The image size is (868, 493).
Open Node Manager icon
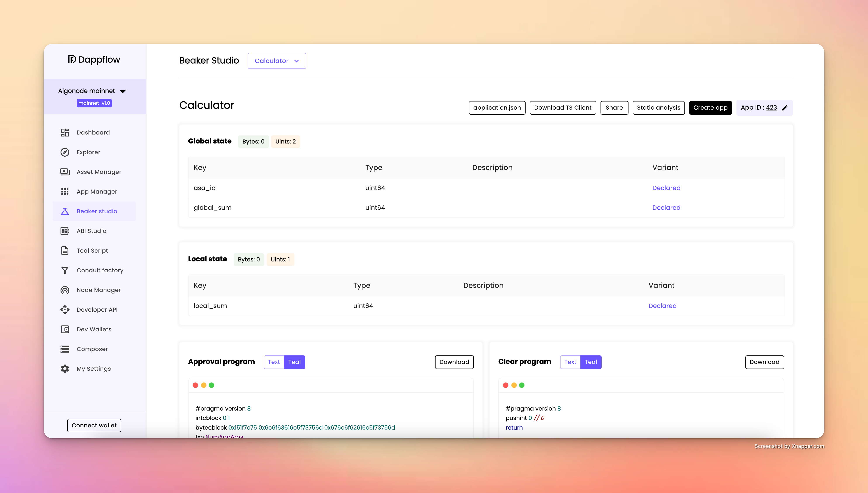(x=65, y=290)
